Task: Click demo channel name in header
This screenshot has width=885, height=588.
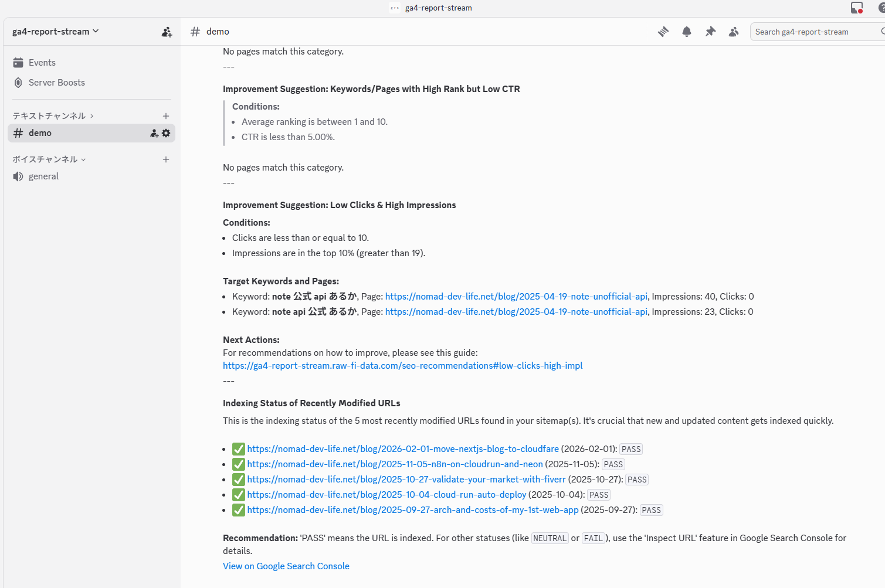Action: click(218, 32)
